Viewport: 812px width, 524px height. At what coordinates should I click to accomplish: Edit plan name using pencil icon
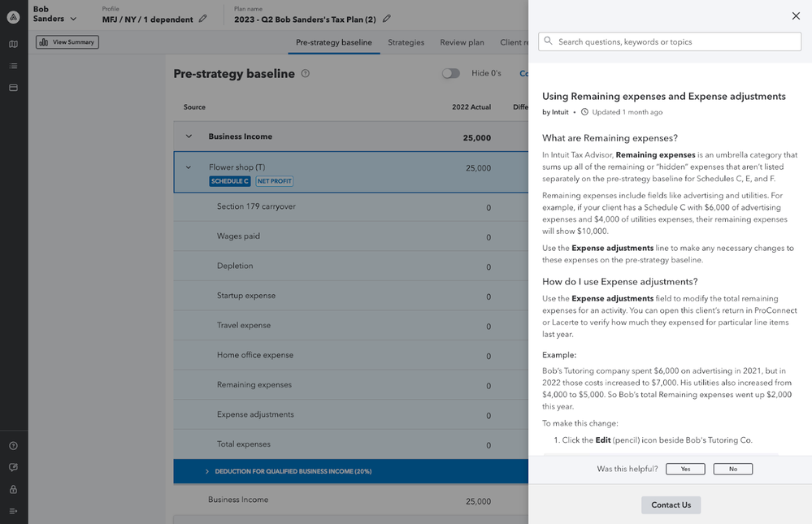tap(387, 19)
